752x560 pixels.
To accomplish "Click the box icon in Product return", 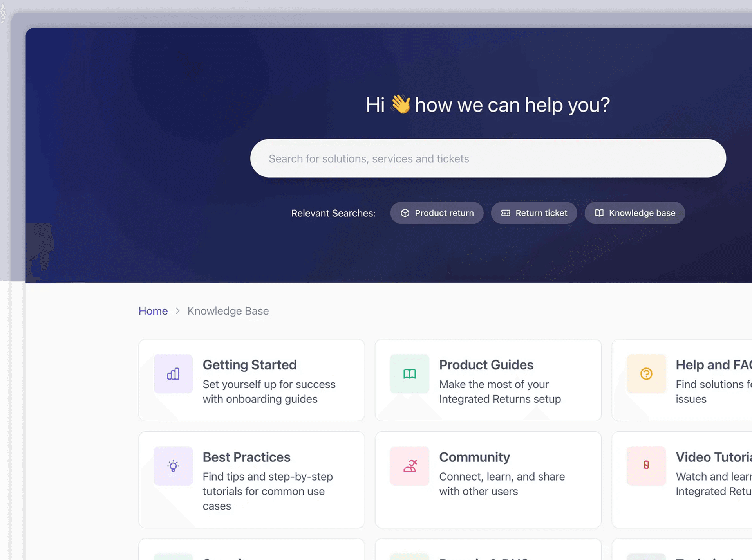I will point(405,213).
